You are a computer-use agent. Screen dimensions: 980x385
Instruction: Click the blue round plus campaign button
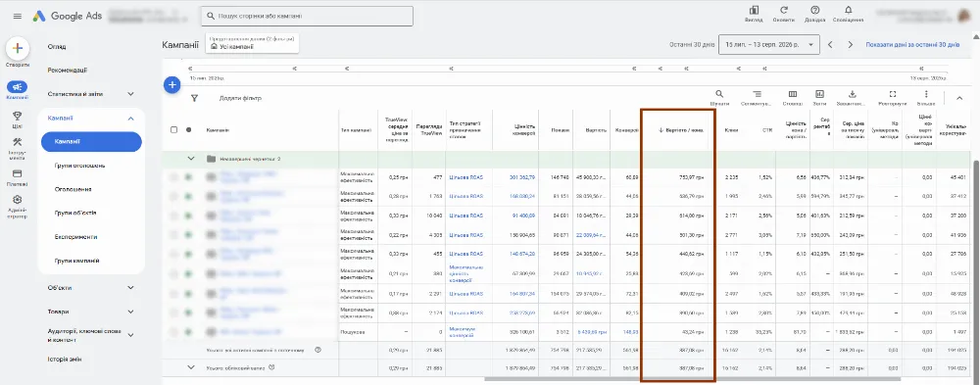(x=171, y=84)
